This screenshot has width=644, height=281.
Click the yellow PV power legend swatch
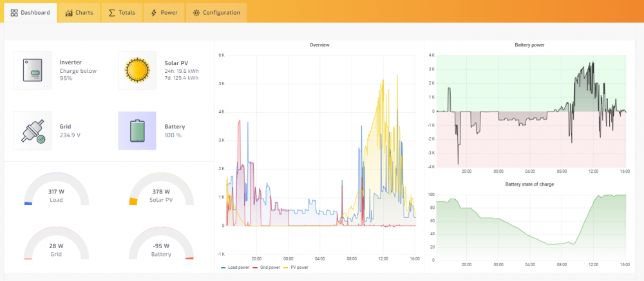pyautogui.click(x=285, y=267)
